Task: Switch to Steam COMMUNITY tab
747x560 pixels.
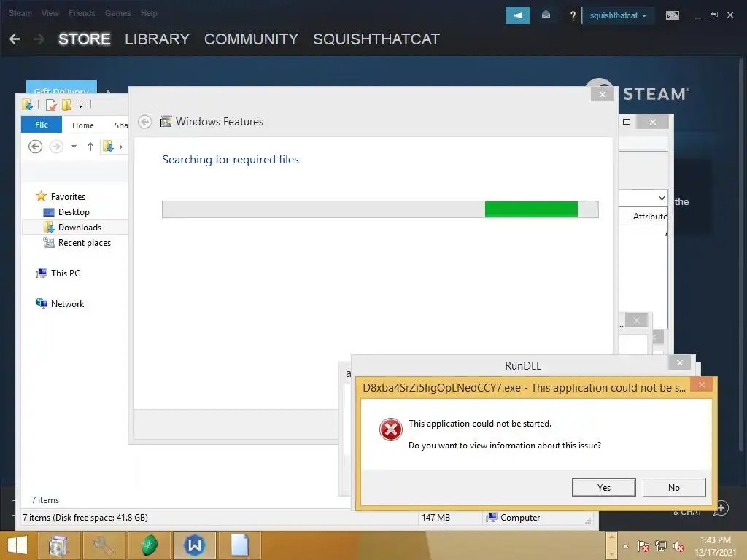Action: 251,39
